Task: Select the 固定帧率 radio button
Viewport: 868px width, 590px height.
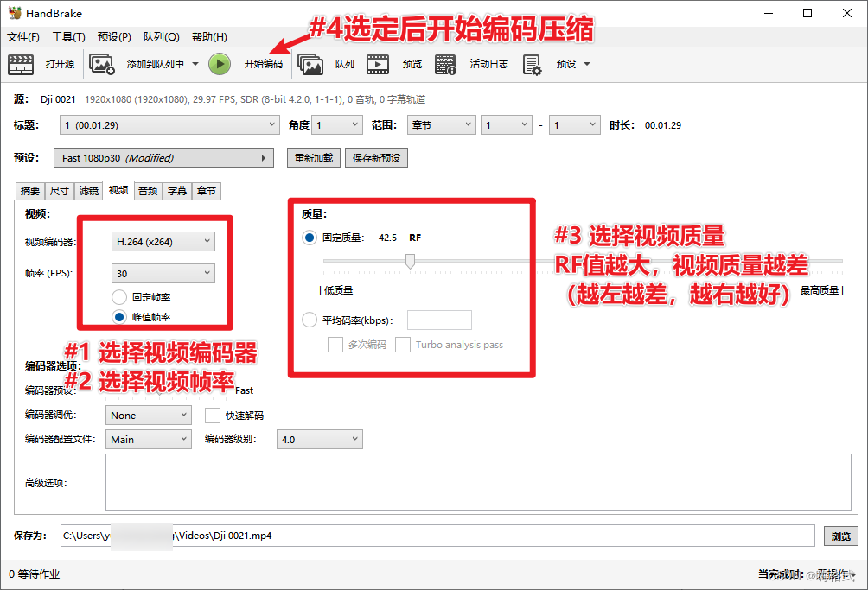Action: tap(119, 297)
